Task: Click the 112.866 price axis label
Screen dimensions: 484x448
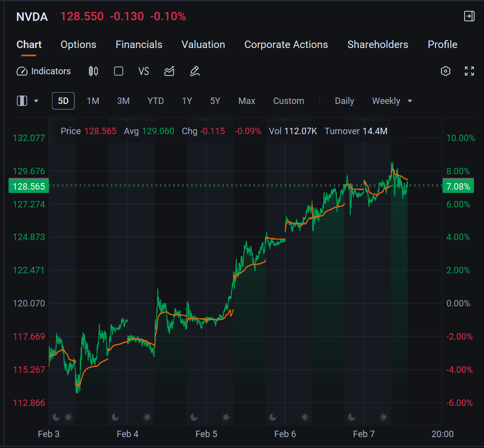Action: tap(29, 402)
